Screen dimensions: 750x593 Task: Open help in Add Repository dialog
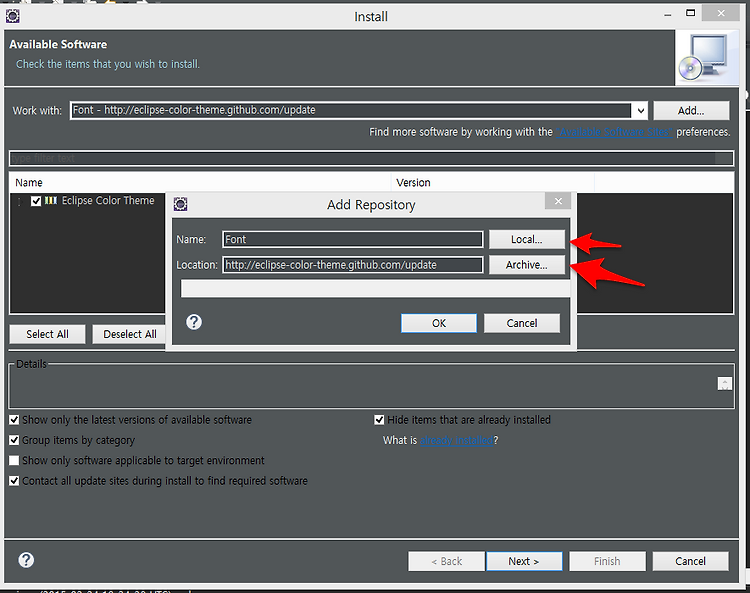[x=194, y=322]
